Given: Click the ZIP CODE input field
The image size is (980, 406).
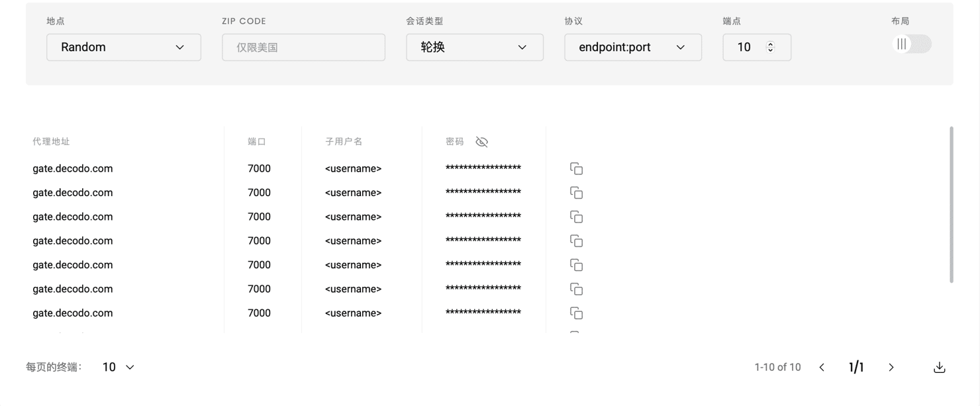Looking at the screenshot, I should click(x=303, y=48).
